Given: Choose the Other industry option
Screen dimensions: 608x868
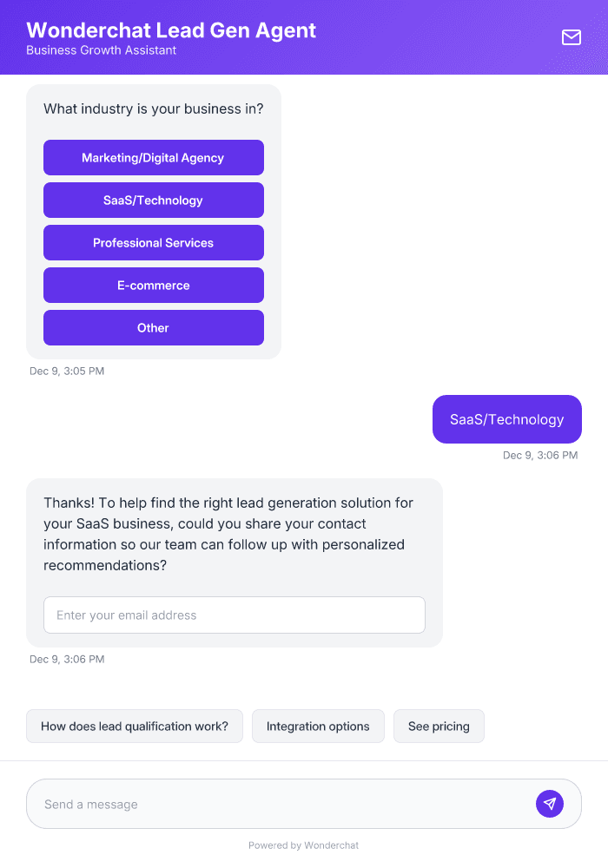Looking at the screenshot, I should tap(153, 327).
